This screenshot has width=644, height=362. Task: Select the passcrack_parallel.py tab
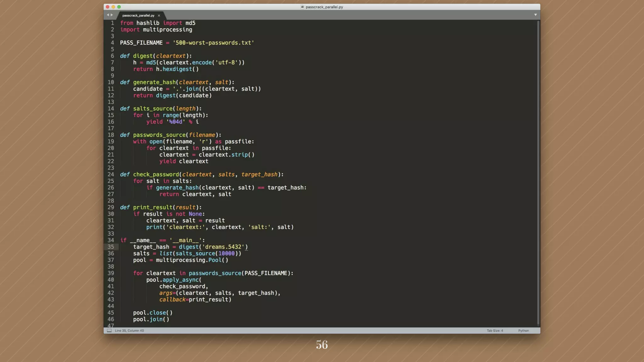(x=138, y=15)
